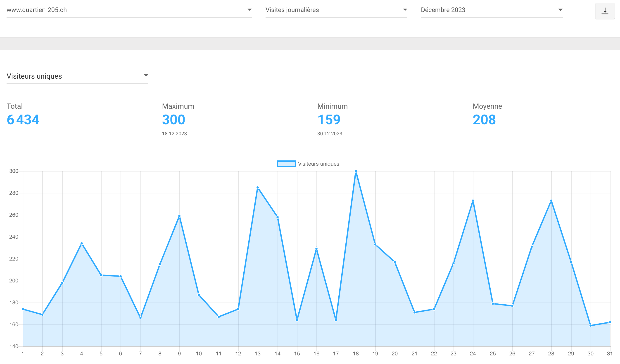Click the data point for day 4
Image resolution: width=620 pixels, height=364 pixels.
click(82, 244)
